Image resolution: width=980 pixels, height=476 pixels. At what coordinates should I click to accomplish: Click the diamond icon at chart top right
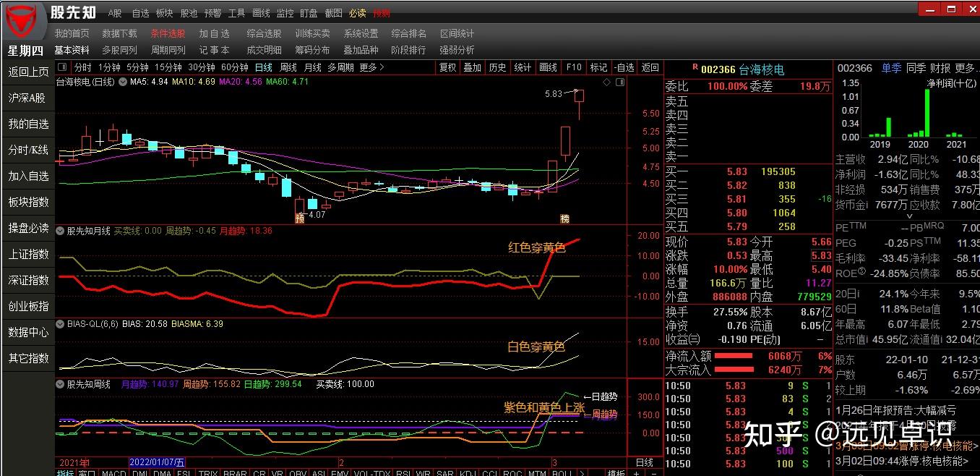pos(607,82)
